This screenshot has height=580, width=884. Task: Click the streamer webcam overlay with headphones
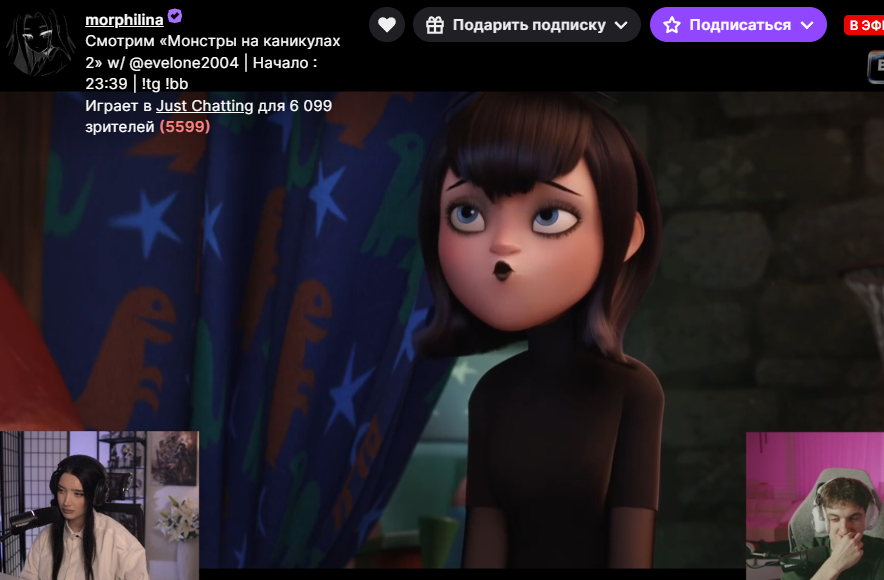point(99,506)
